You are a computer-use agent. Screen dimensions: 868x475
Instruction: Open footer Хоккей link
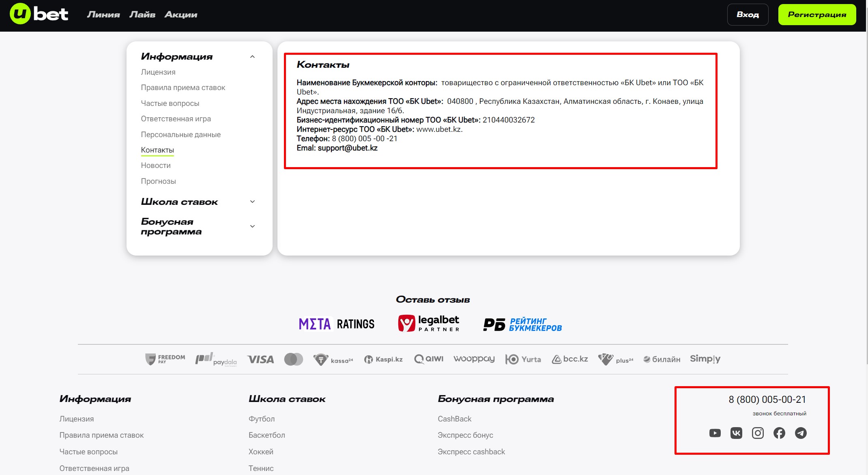[x=261, y=452]
